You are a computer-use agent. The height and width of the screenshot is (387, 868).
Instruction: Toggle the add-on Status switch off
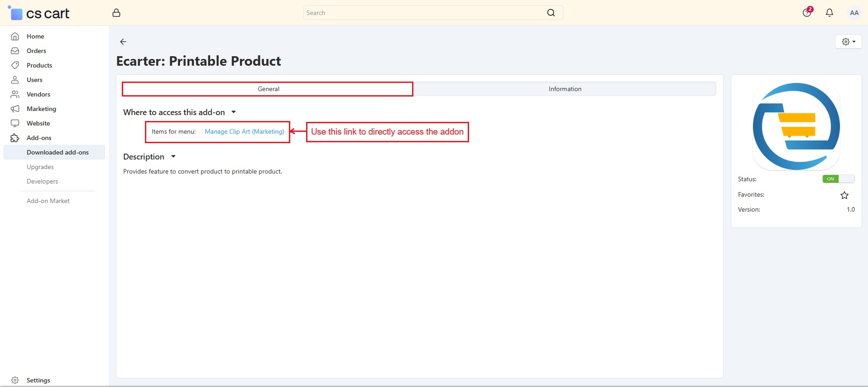pyautogui.click(x=838, y=179)
